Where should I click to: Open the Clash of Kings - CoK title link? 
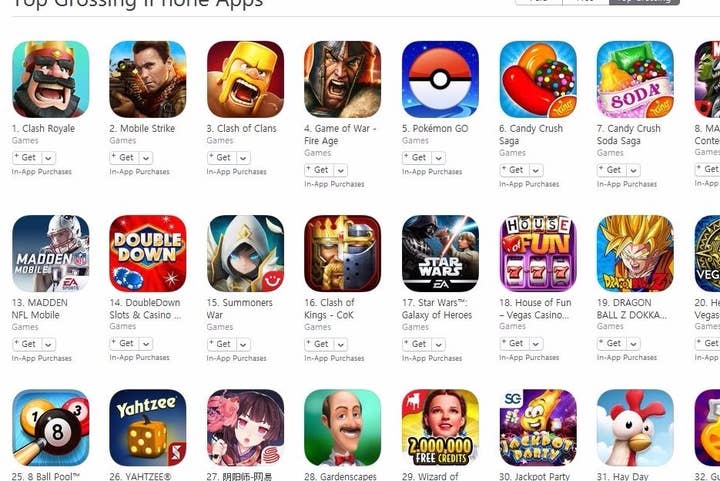coord(329,309)
